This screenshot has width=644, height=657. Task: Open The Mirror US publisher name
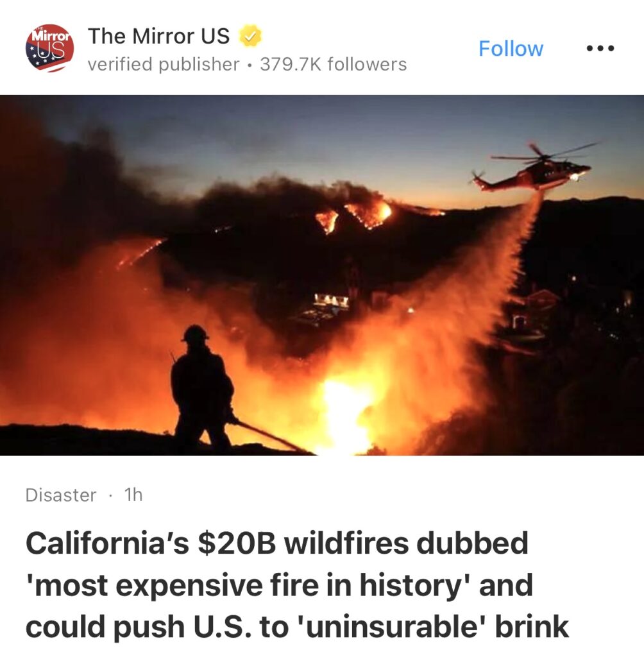point(159,36)
